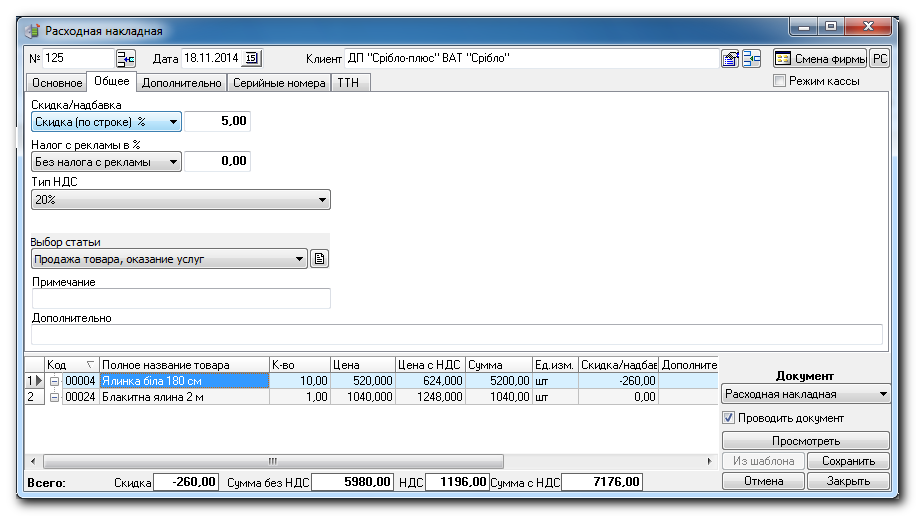Click the Примечание text field
Image resolution: width=916 pixels, height=516 pixels.
tap(181, 299)
